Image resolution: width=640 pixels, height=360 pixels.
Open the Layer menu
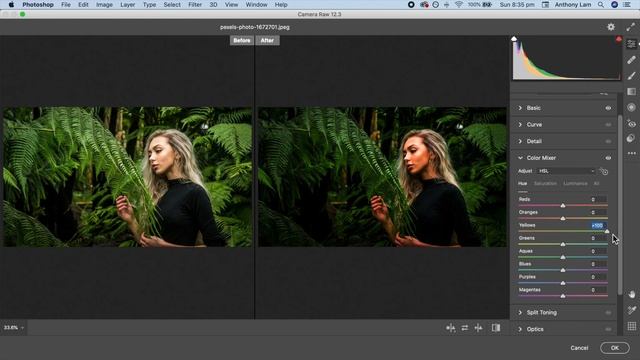click(x=127, y=4)
